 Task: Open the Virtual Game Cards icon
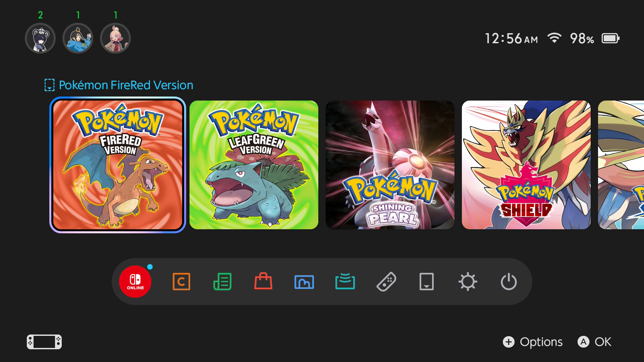(x=427, y=282)
